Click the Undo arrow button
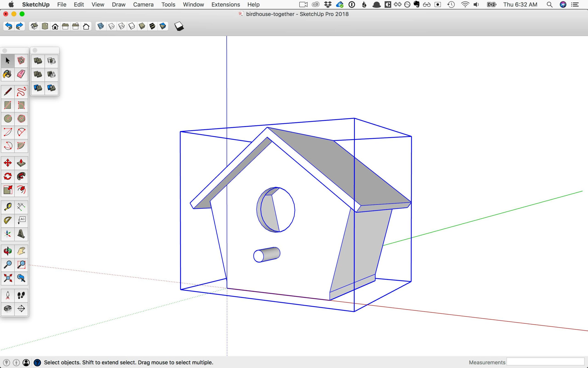This screenshot has width=588, height=368. 9,26
